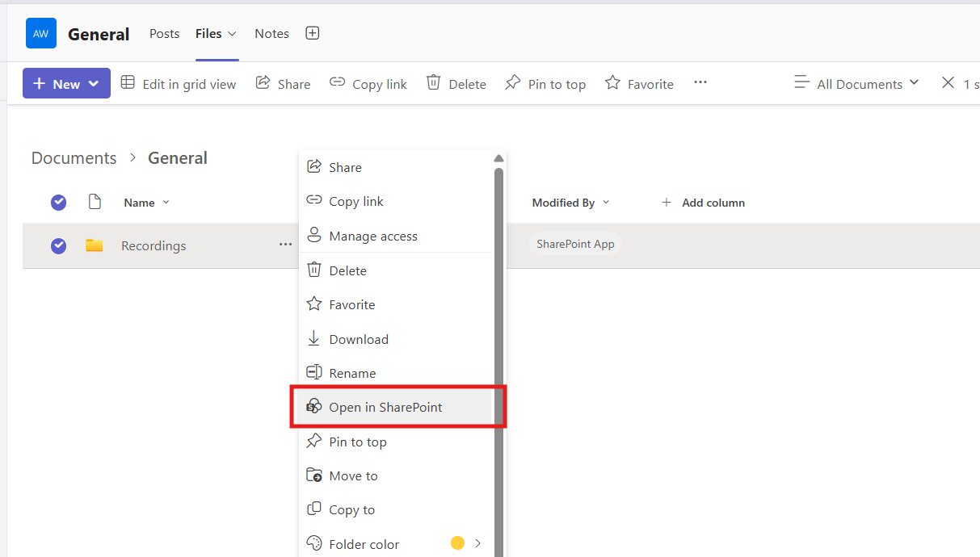Image resolution: width=980 pixels, height=557 pixels.
Task: Open more options ellipsis in toolbar
Action: click(x=700, y=82)
